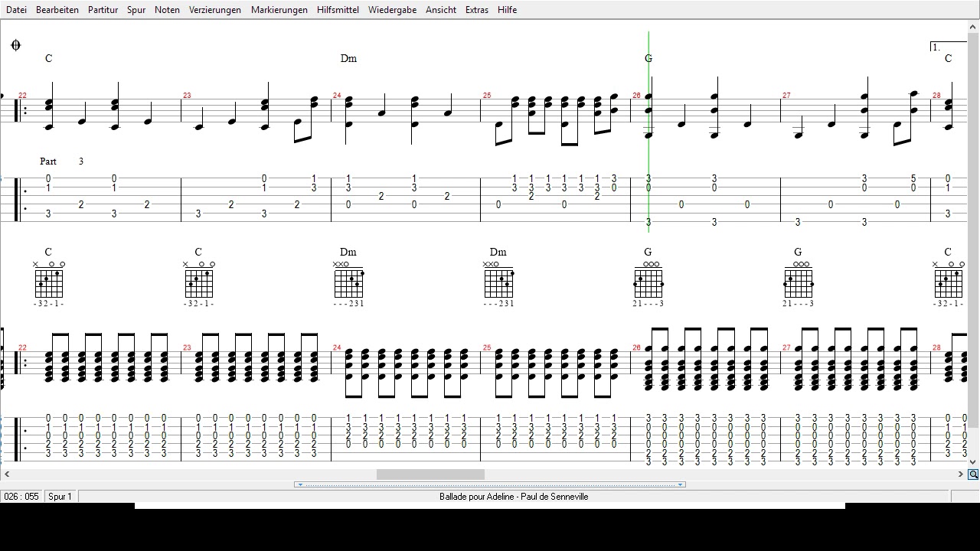The width and height of the screenshot is (980, 551).
Task: Click measure number 27 in the upper track
Action: click(786, 96)
